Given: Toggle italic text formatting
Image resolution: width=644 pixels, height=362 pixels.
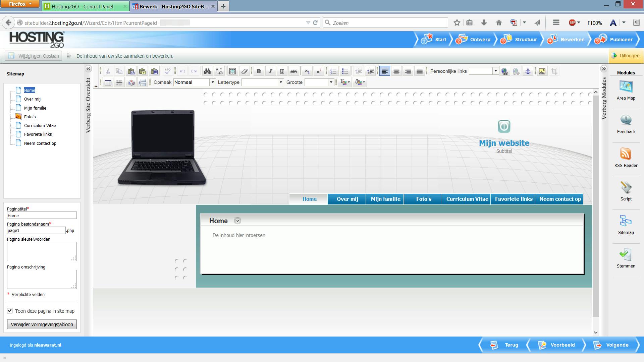Looking at the screenshot, I should click(270, 71).
